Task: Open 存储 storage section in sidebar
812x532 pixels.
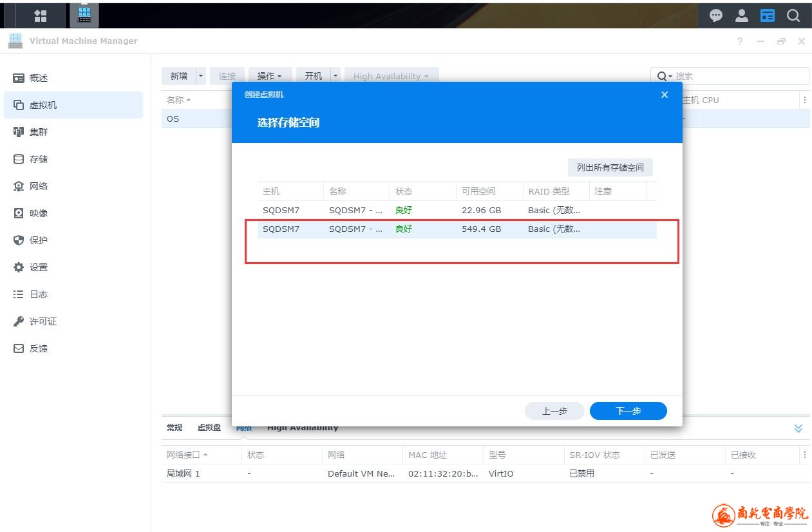Action: (39, 159)
